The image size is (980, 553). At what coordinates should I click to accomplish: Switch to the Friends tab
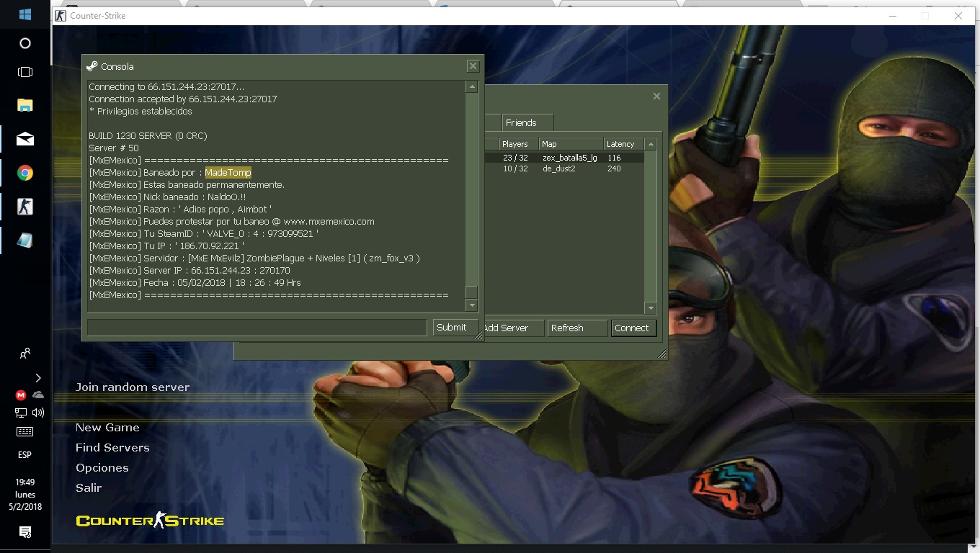(527, 123)
